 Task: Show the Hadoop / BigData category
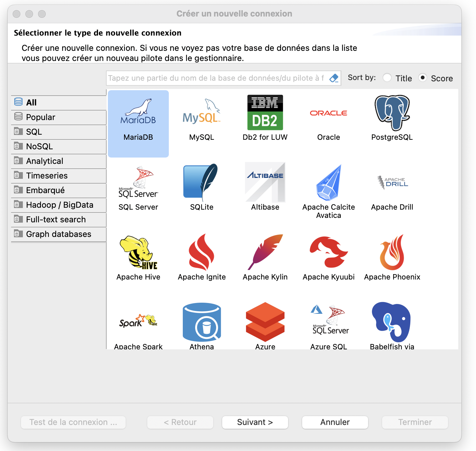tap(60, 205)
